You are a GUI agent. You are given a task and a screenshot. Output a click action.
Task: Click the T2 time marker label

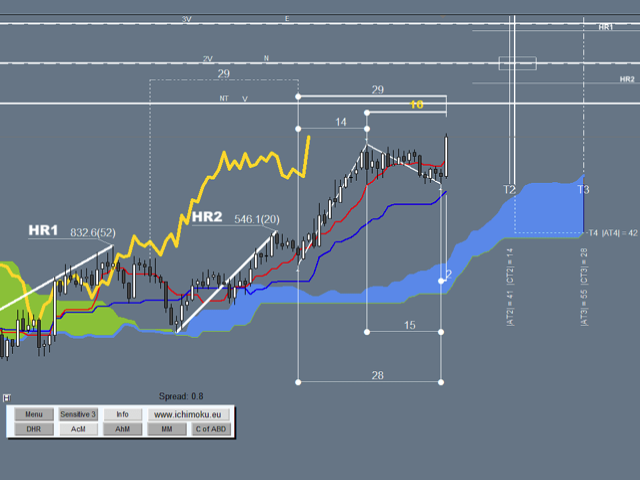coord(509,189)
